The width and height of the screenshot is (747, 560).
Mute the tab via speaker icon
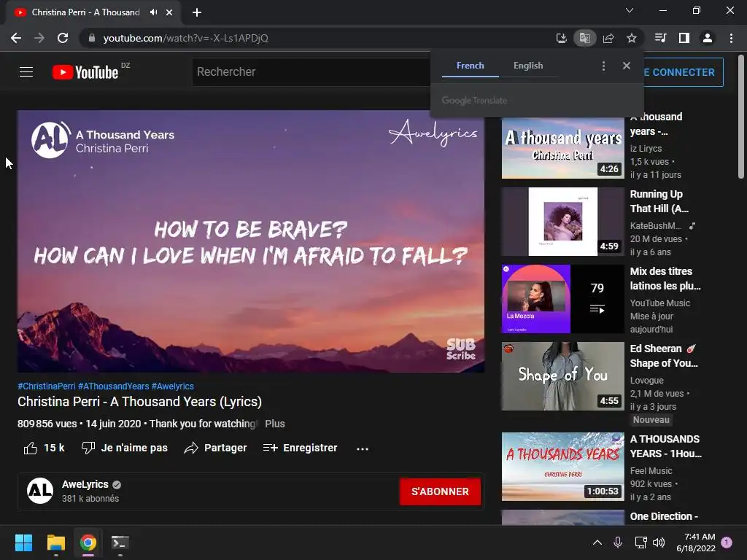pyautogui.click(x=153, y=12)
